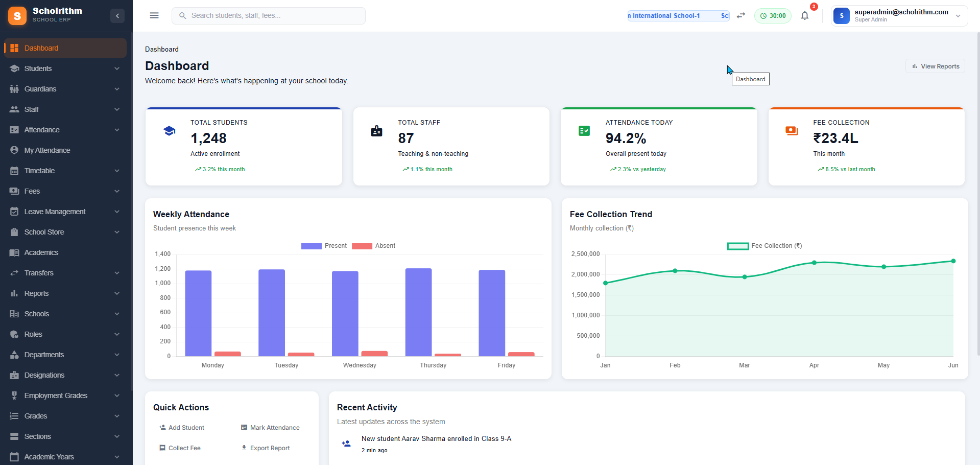Screen dimensions: 980x465
Task: Click the hamburger menu toggle
Action: [154, 15]
